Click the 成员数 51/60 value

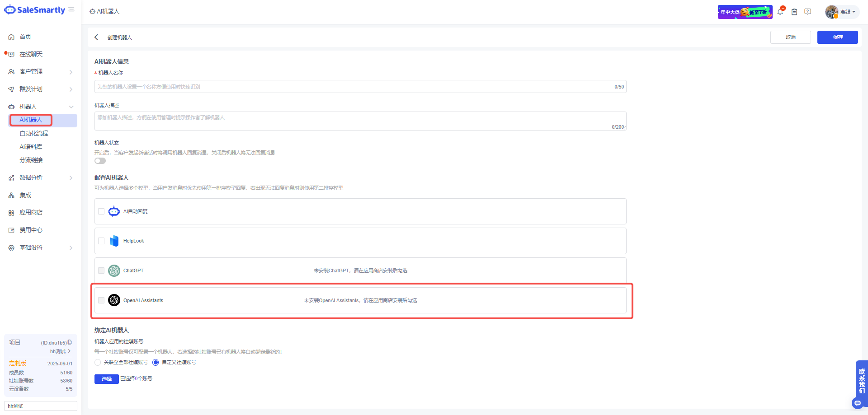[66, 373]
